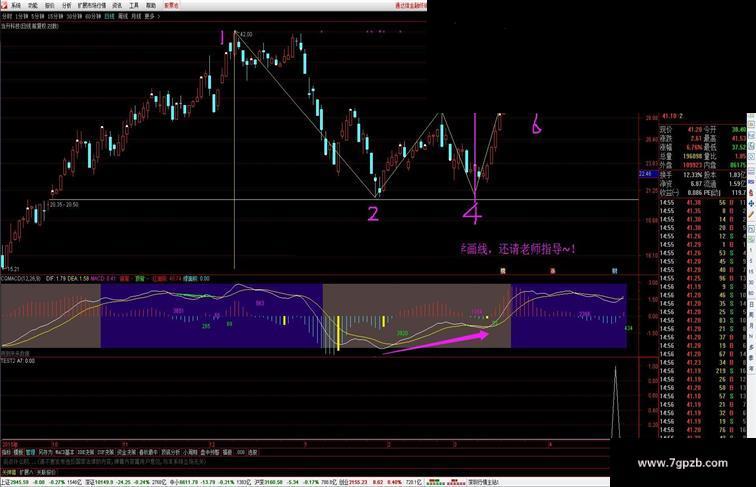Click the COMACD indicator title label

[21, 279]
